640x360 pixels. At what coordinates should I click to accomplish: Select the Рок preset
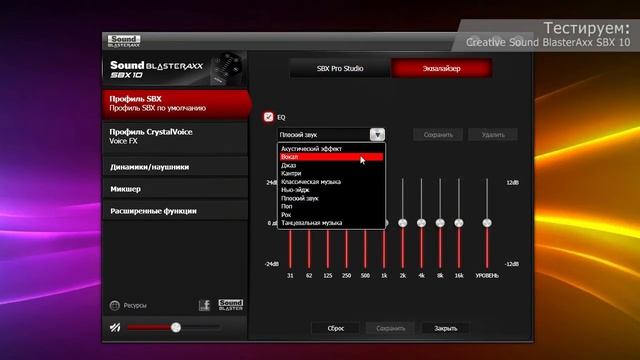[331, 215]
